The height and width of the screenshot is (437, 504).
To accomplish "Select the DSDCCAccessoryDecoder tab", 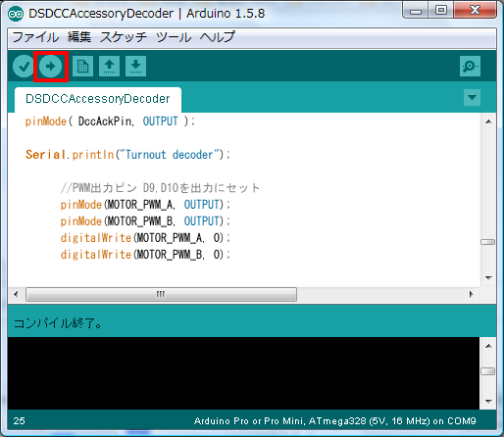I will click(98, 99).
